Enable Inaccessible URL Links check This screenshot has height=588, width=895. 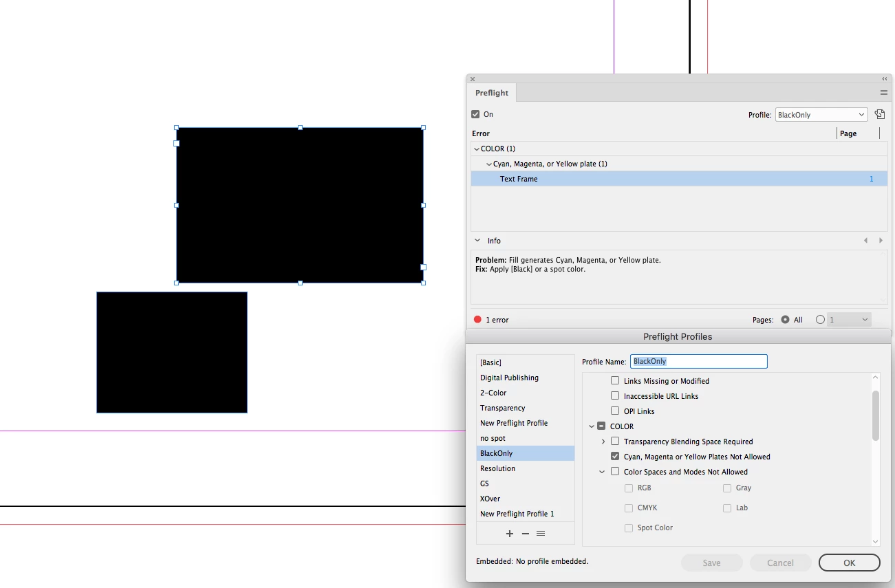click(x=615, y=395)
